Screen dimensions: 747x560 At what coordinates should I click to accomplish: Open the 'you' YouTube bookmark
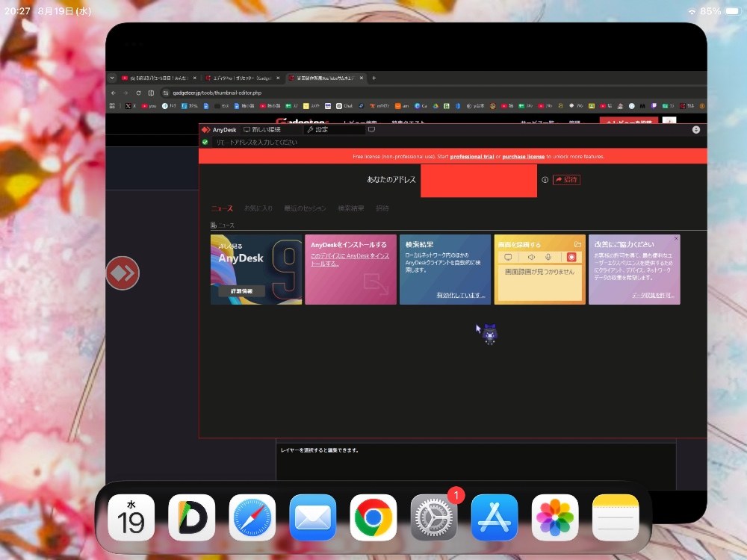click(x=149, y=106)
